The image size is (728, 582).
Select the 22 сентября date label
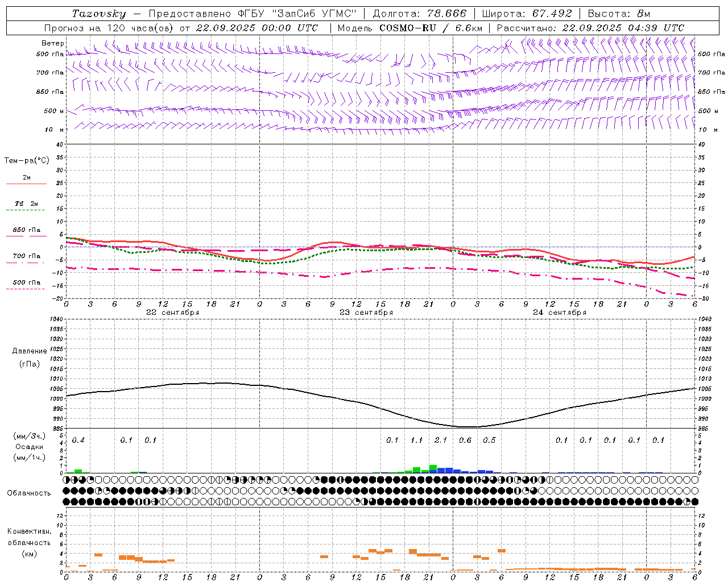[x=173, y=313]
